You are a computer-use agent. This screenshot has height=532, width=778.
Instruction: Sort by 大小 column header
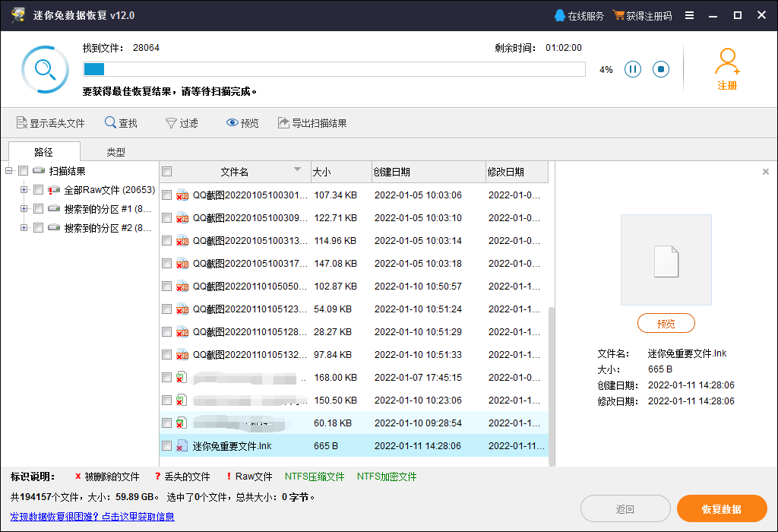click(x=341, y=172)
